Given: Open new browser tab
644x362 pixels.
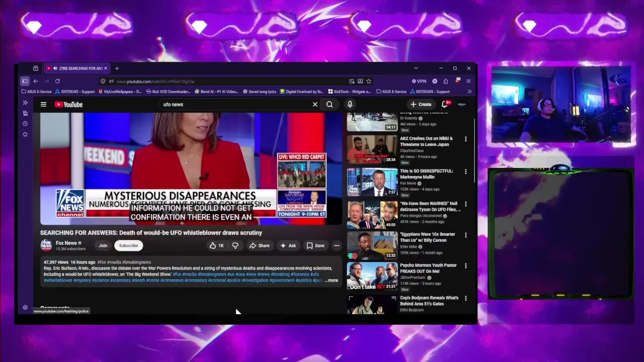Looking at the screenshot, I should pyautogui.click(x=117, y=68).
